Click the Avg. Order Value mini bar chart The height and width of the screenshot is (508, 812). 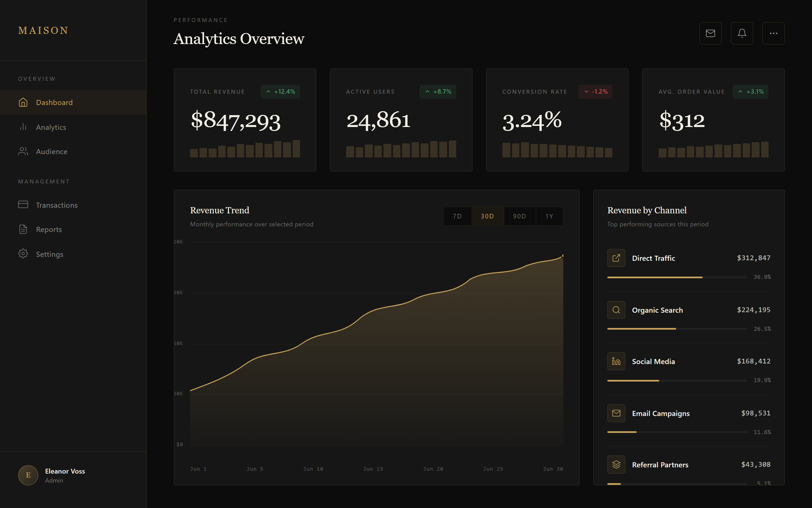click(x=713, y=150)
